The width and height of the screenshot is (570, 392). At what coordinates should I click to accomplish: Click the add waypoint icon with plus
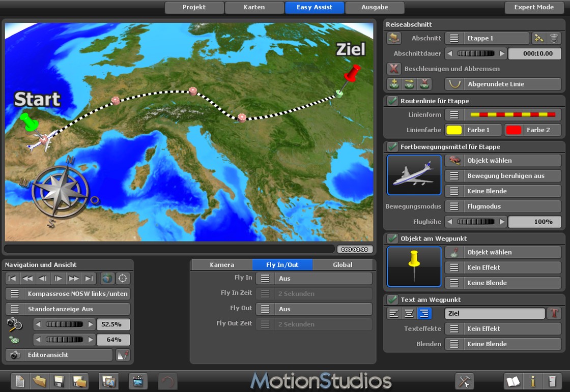[x=394, y=84]
